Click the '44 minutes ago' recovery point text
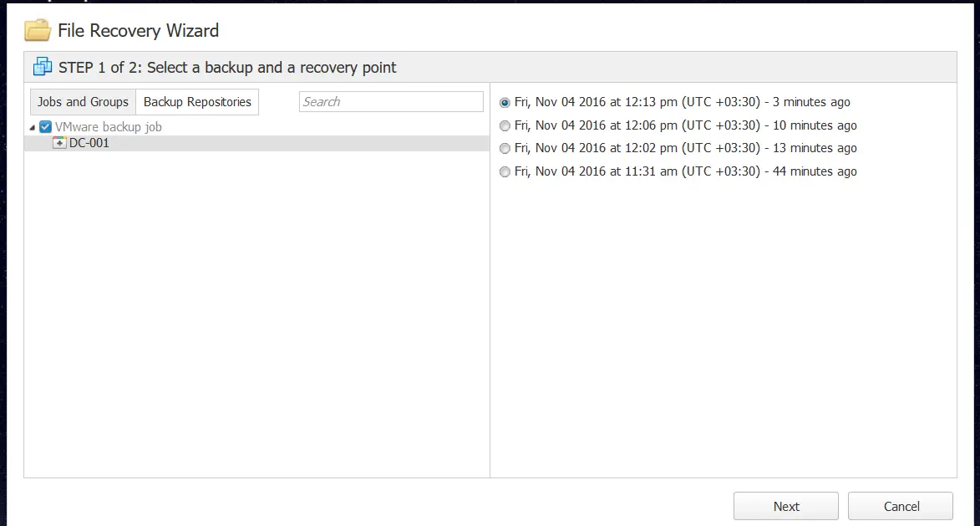This screenshot has width=980, height=526. 815,171
